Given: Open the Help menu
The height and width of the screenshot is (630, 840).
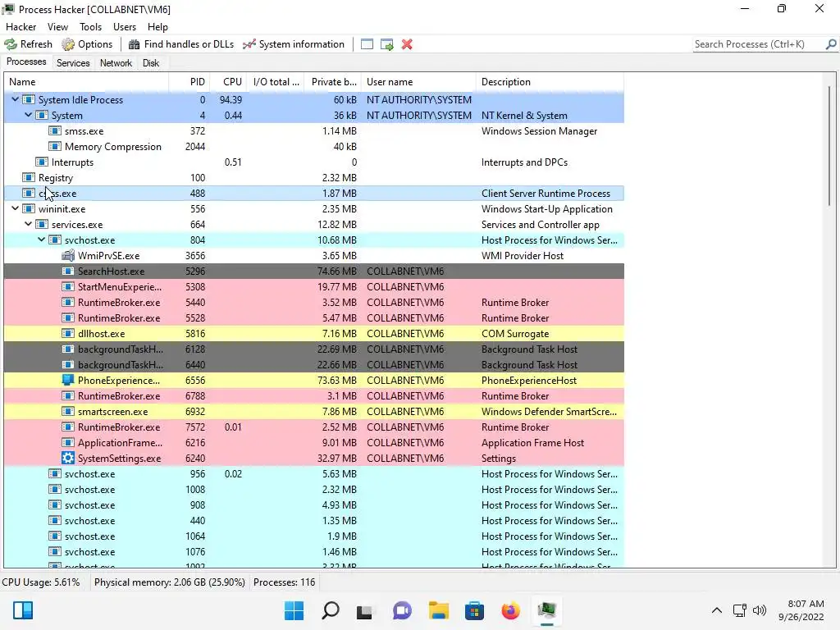Looking at the screenshot, I should [157, 27].
